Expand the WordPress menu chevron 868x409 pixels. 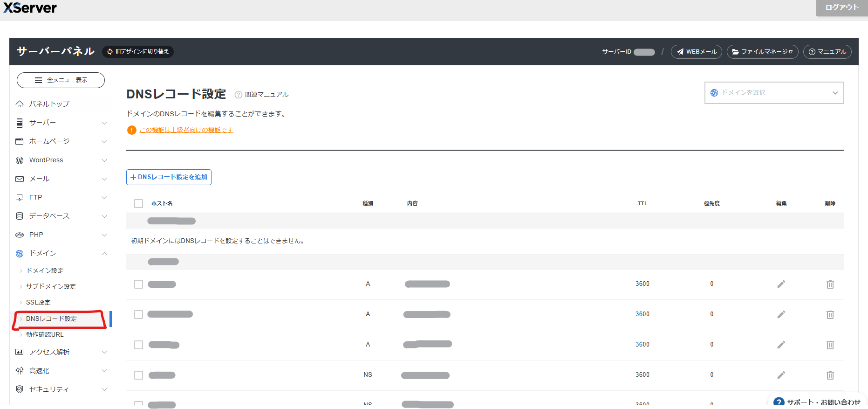point(104,160)
